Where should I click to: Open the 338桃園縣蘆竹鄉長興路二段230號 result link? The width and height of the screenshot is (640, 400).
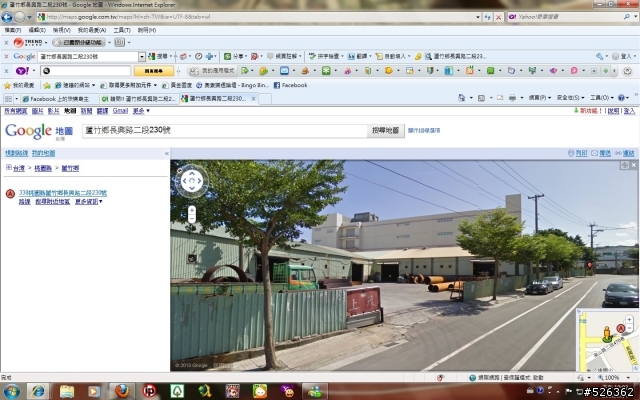pyautogui.click(x=63, y=193)
